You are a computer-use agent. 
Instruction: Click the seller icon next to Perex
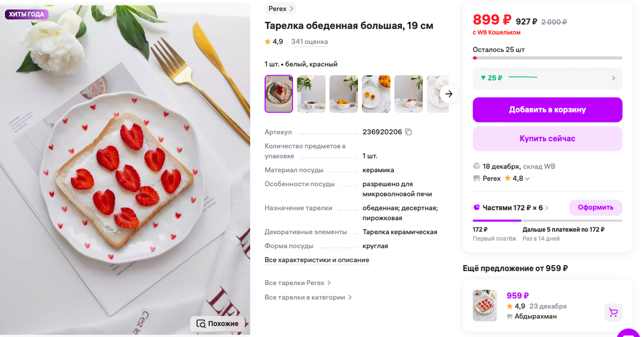click(x=477, y=178)
